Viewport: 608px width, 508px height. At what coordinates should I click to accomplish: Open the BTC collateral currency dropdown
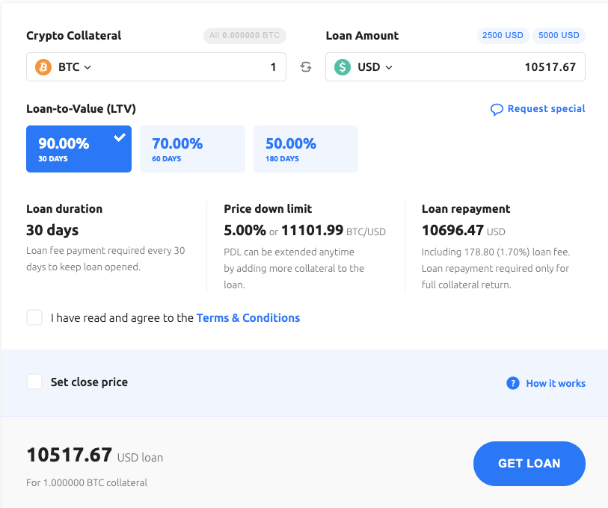point(74,67)
